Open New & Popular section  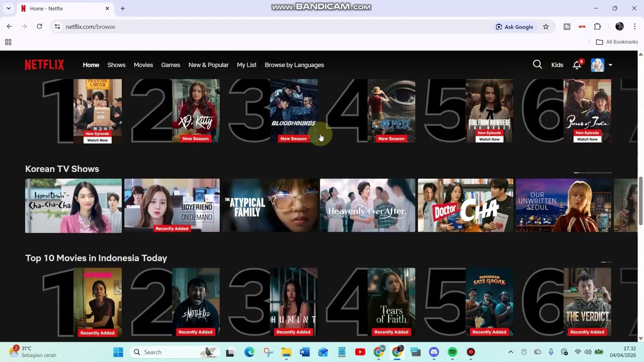point(208,65)
